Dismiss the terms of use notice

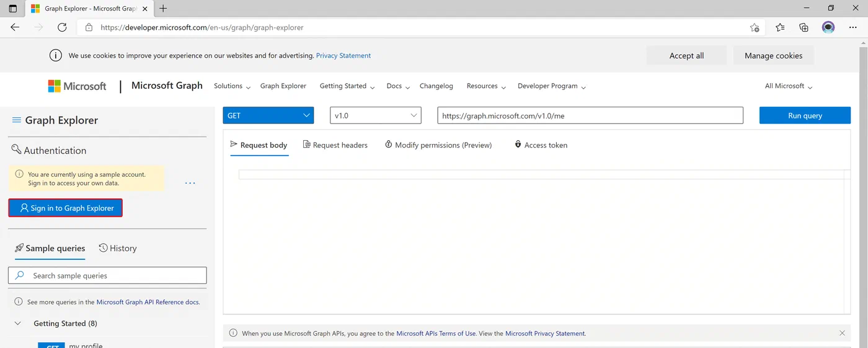(842, 333)
